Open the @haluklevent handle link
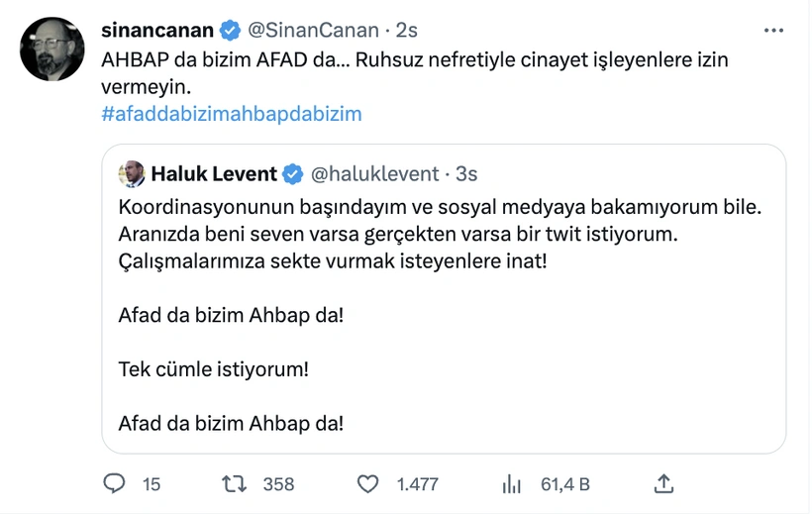 375,174
